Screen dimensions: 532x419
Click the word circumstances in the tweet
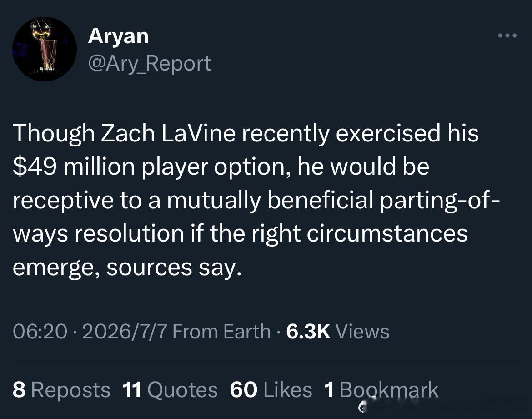click(387, 233)
